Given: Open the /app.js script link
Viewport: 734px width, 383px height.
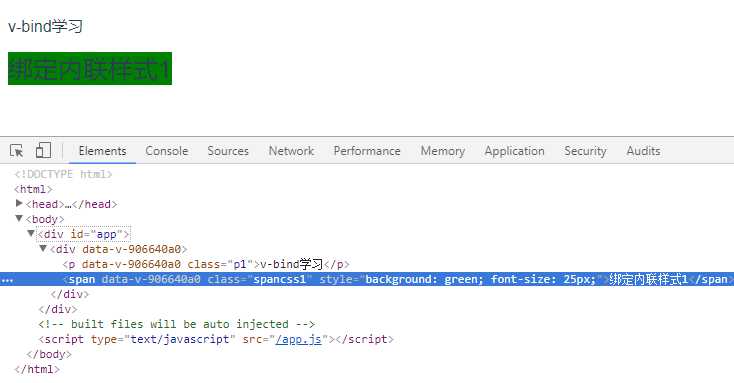Looking at the screenshot, I should [x=299, y=339].
